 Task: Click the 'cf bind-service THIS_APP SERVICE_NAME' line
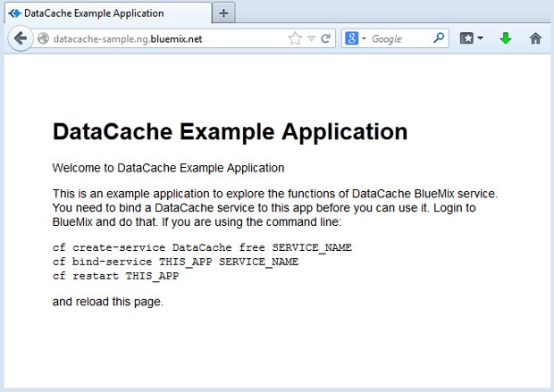tap(176, 262)
